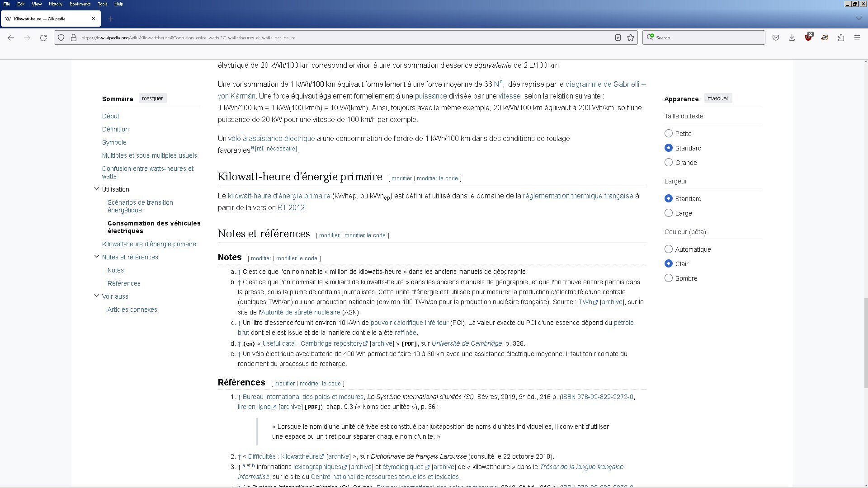This screenshot has height=488, width=868.
Task: Open the File menu
Action: click(7, 4)
